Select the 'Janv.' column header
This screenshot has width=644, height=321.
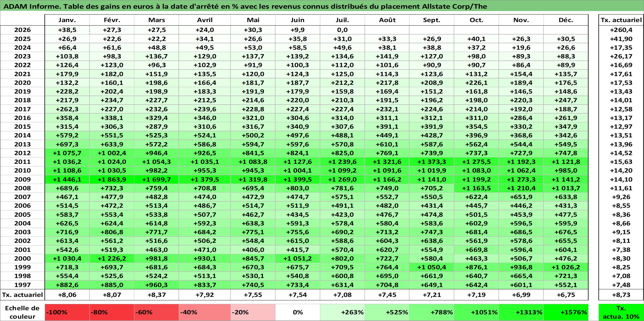(x=67, y=20)
